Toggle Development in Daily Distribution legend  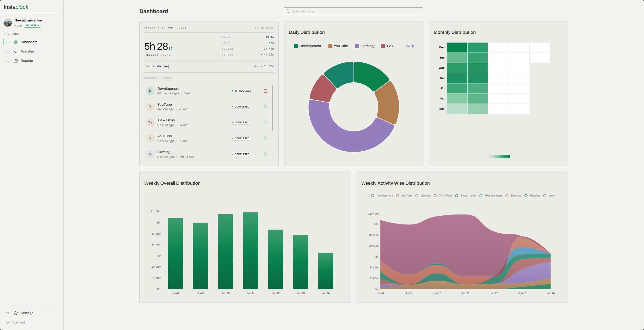[x=307, y=46]
